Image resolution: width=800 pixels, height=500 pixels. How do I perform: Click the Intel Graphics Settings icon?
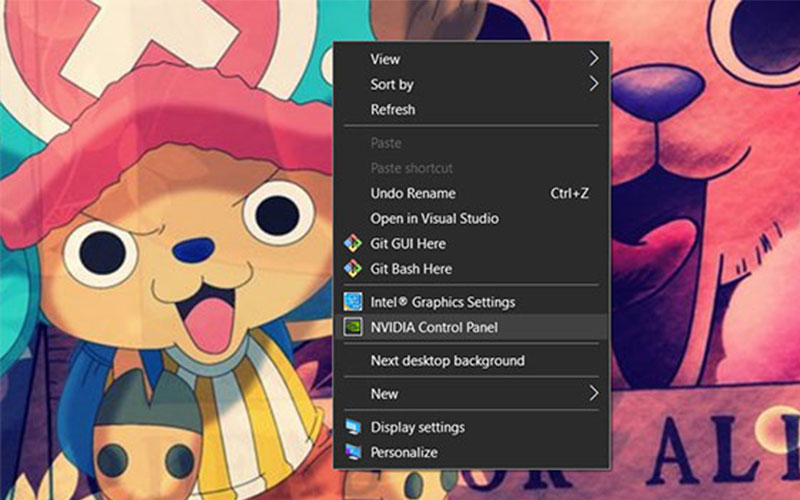coord(352,301)
